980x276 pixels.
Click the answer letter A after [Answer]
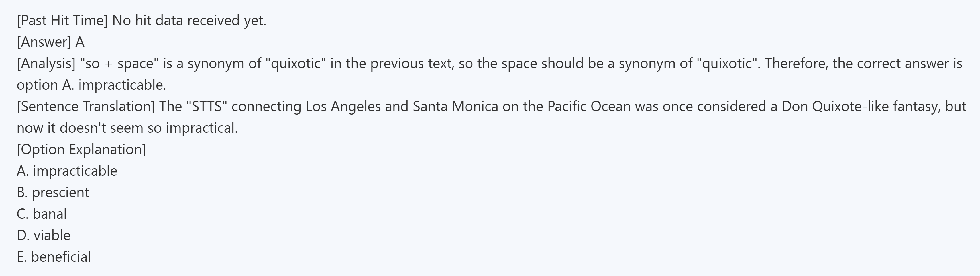click(x=80, y=42)
